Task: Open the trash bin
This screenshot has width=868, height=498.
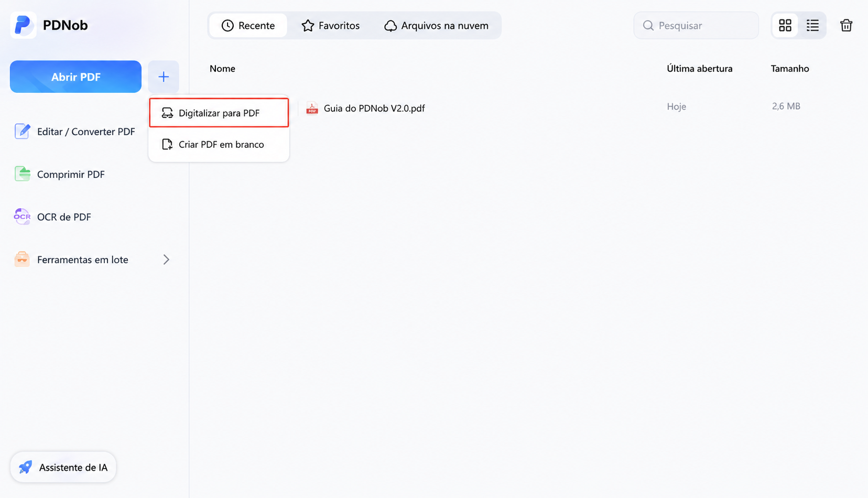Action: click(x=846, y=25)
